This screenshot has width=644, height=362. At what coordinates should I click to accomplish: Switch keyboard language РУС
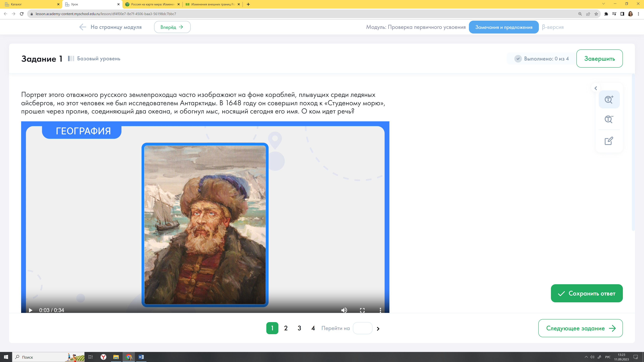click(608, 357)
